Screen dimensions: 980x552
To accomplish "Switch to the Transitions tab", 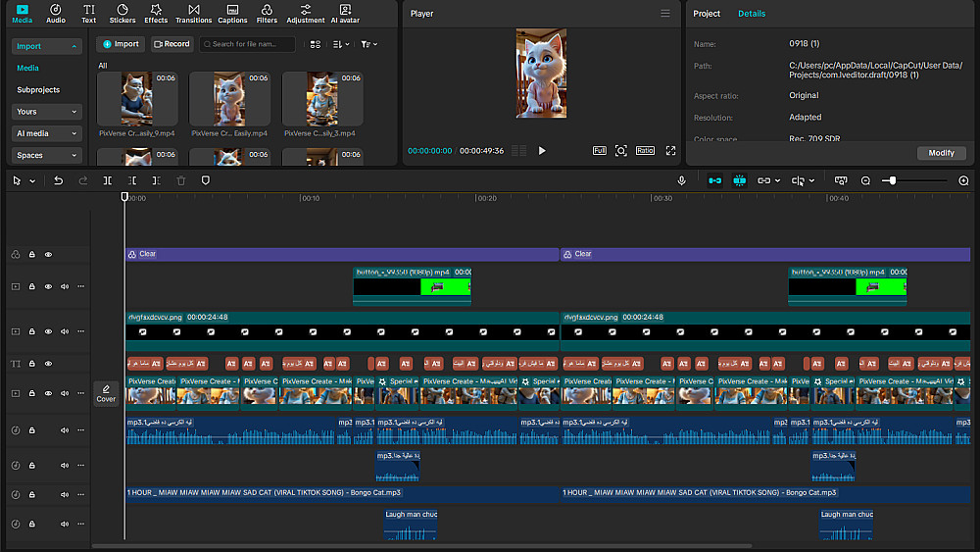I will pyautogui.click(x=193, y=13).
